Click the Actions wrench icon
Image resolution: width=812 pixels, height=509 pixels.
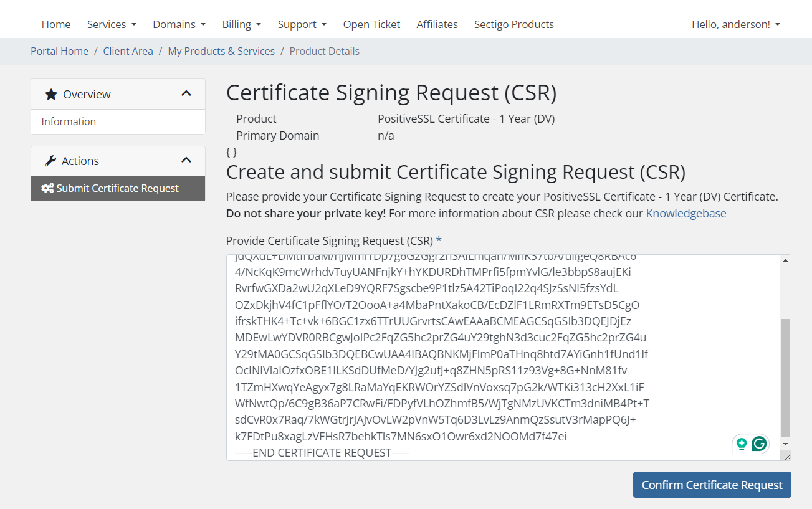click(50, 161)
